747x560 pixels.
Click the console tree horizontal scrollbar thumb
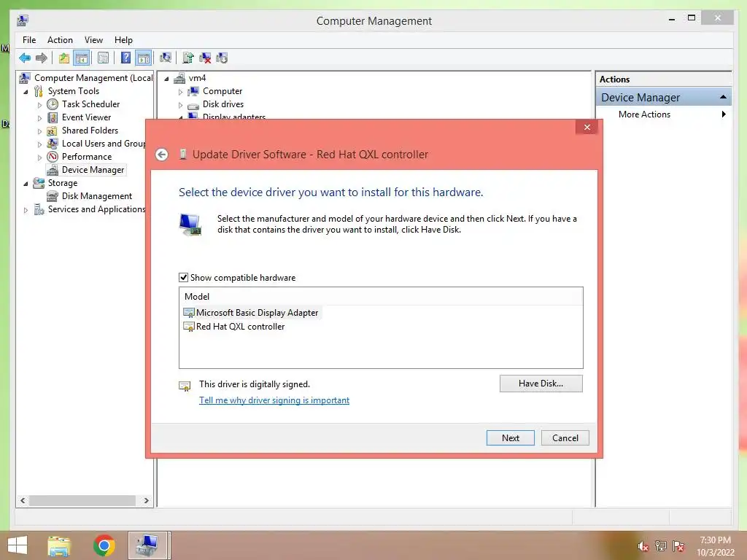point(82,500)
